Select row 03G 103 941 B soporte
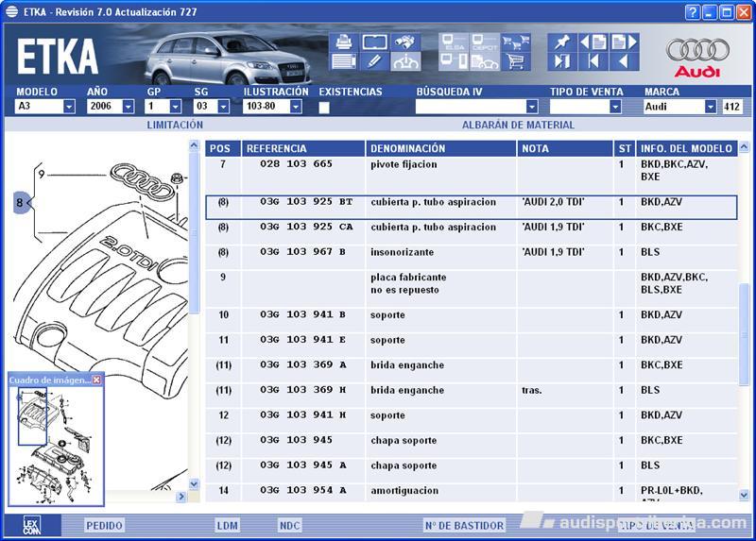 [x=472, y=320]
